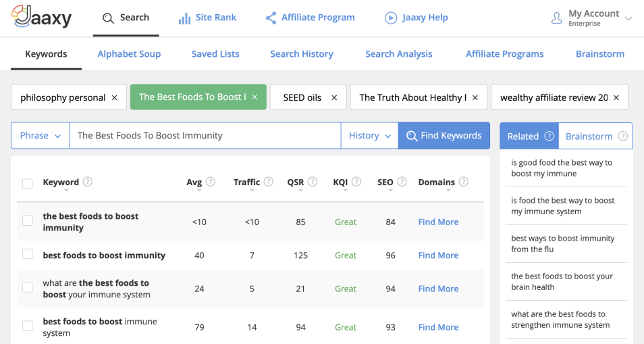
Task: Click the Jaaxy logo
Action: coord(41,18)
